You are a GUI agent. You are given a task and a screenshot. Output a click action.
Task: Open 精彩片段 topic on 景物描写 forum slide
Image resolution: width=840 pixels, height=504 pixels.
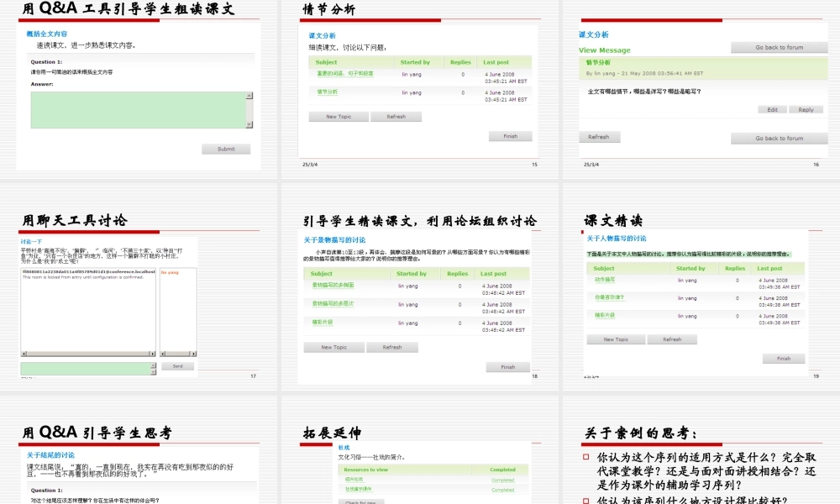323,322
